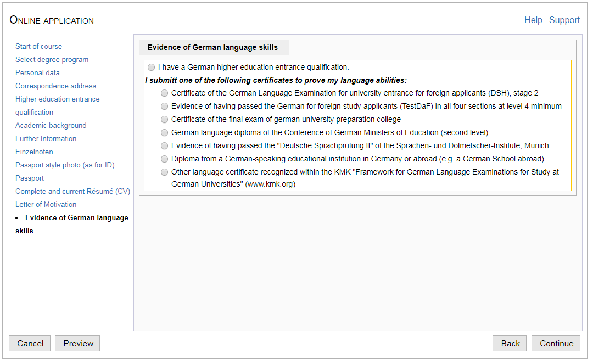
Task: Cancel the online application
Action: click(30, 344)
